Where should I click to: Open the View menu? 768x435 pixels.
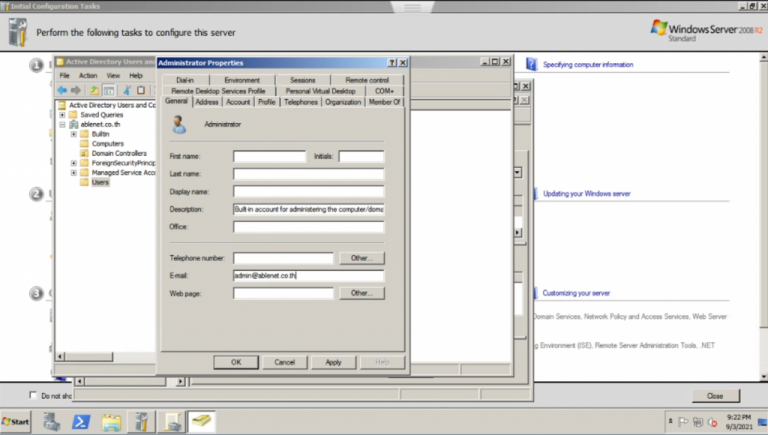(x=113, y=75)
